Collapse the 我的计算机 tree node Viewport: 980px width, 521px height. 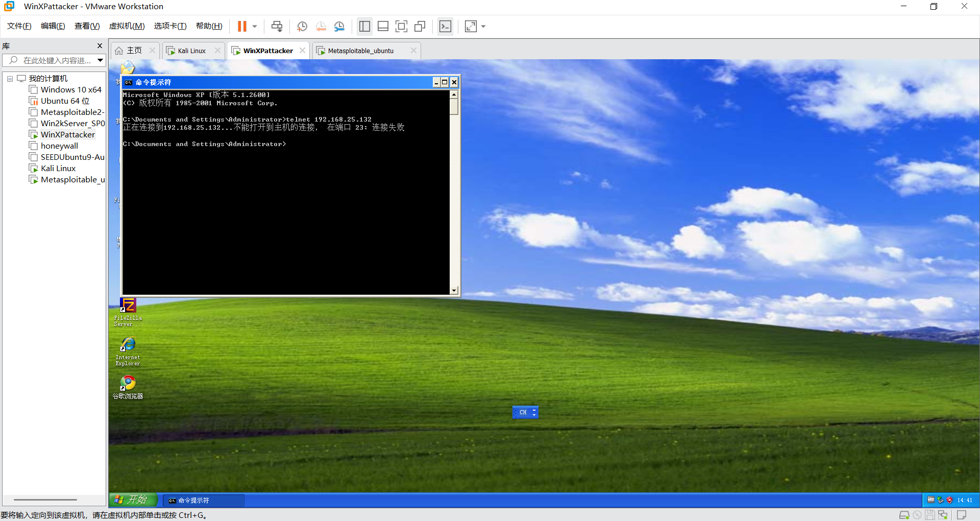point(10,79)
